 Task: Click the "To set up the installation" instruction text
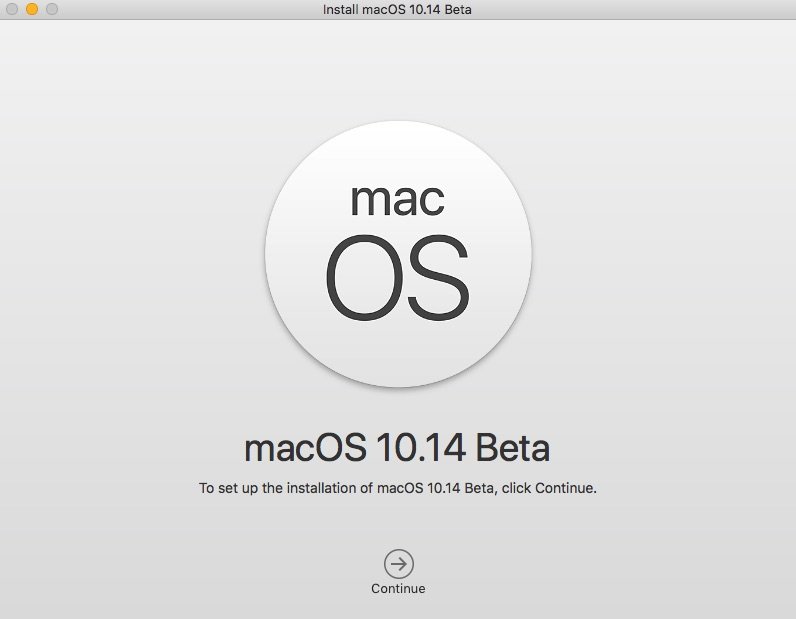[397, 488]
